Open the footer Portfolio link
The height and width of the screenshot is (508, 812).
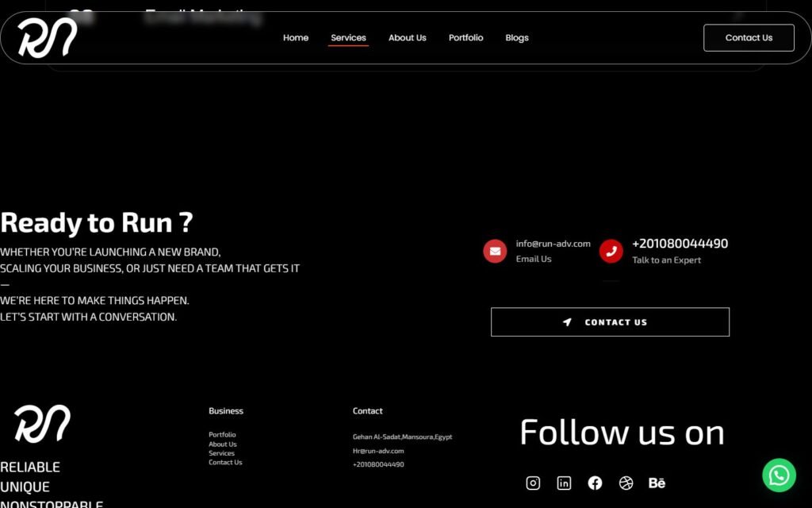pos(222,434)
